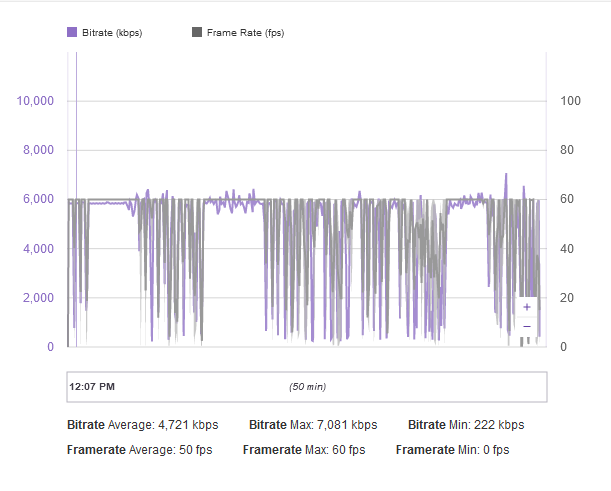Click the 20 frame rate axis label

[x=567, y=298]
